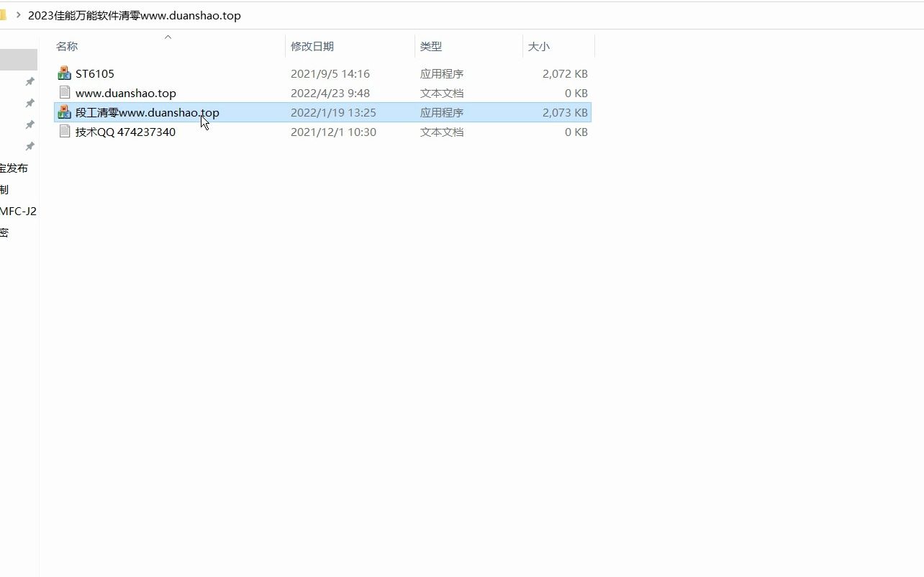Click the folder icon in address bar
The image size is (924, 577).
click(x=2, y=14)
